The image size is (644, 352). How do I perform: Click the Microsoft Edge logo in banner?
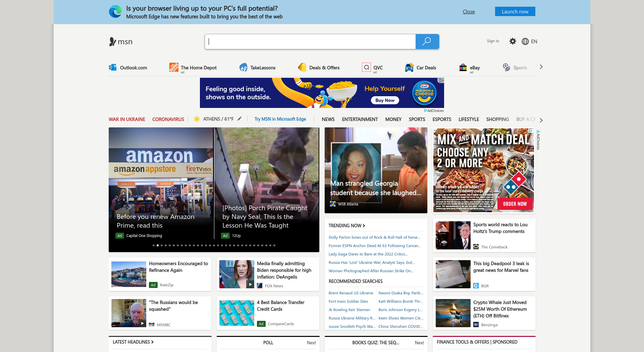[115, 12]
